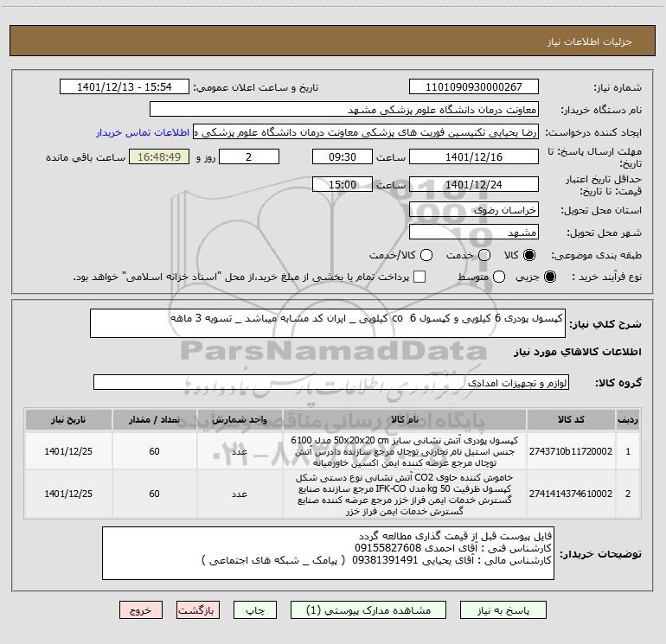Click the کپسول پودری آتش نشانی item name
666x644 pixels.
405,451
